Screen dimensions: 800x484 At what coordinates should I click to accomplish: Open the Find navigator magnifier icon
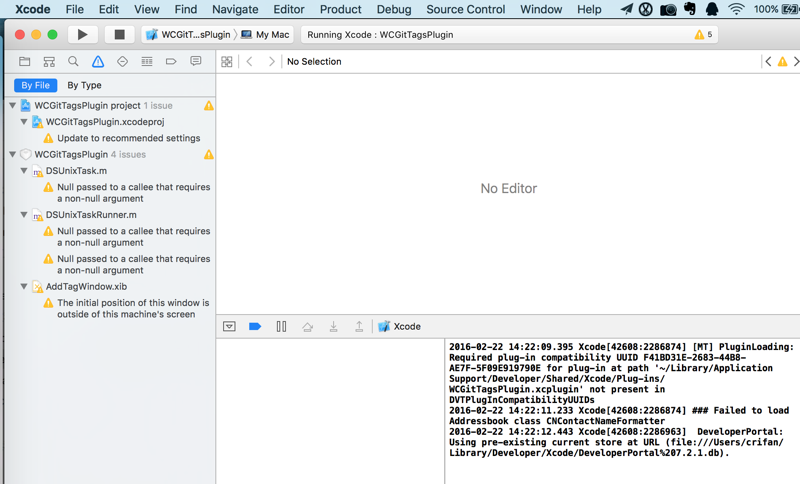(x=73, y=62)
